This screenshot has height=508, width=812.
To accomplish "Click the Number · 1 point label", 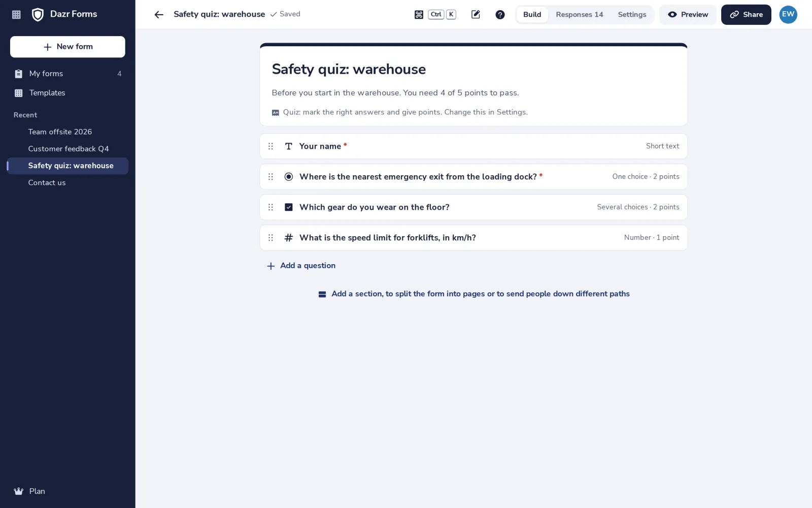I will (652, 238).
